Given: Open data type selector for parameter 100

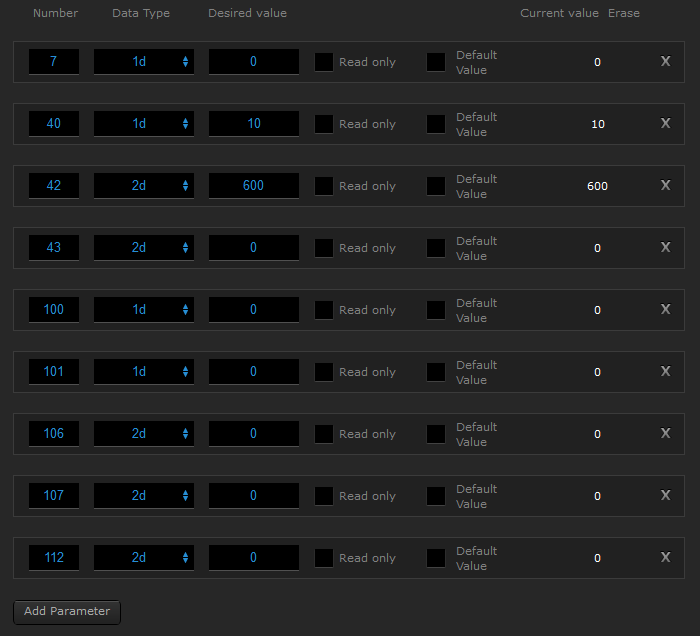Looking at the screenshot, I should click(x=144, y=310).
